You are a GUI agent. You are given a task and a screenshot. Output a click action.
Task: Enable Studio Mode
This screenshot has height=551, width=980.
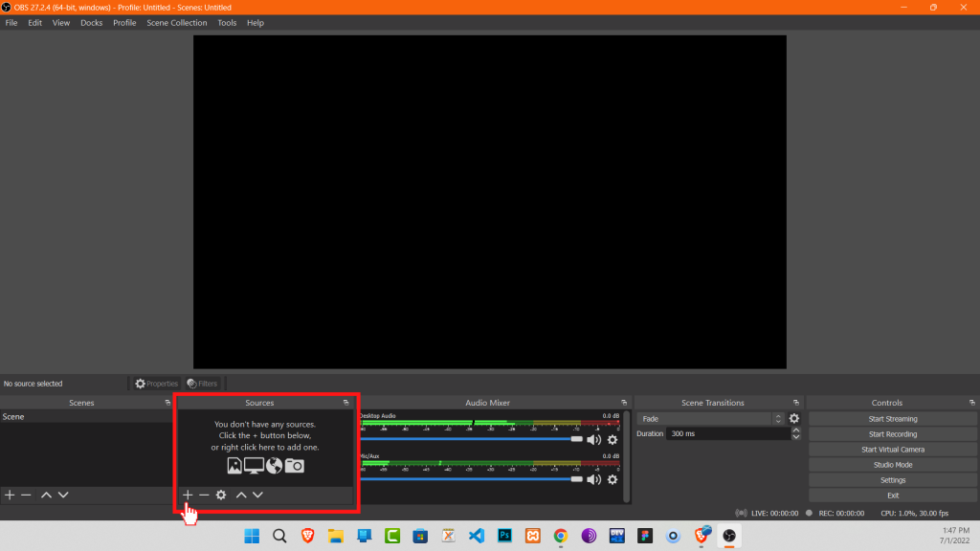pos(893,465)
